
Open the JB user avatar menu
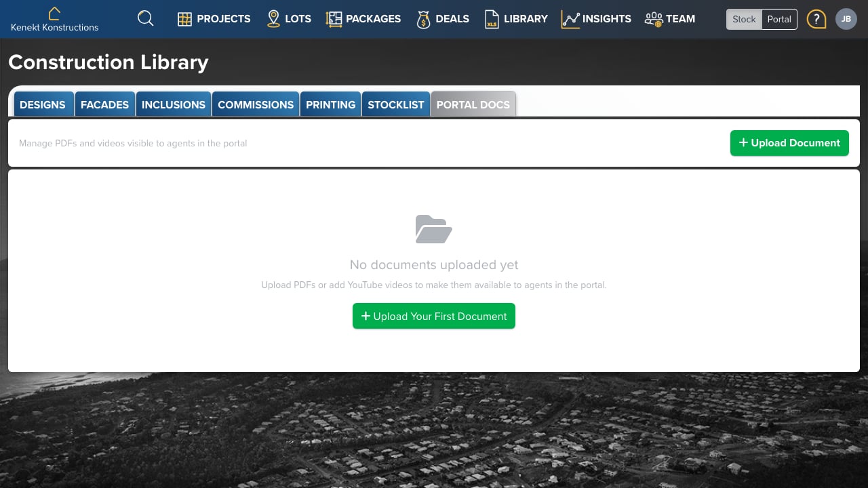846,19
